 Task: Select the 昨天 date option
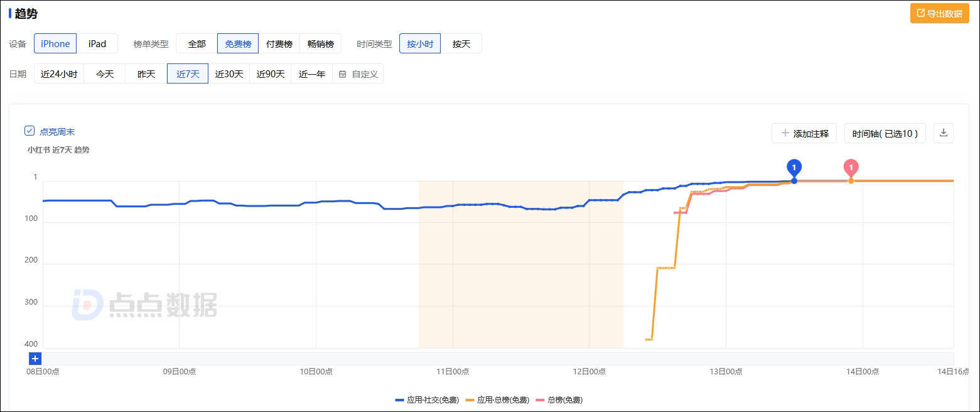coord(145,73)
